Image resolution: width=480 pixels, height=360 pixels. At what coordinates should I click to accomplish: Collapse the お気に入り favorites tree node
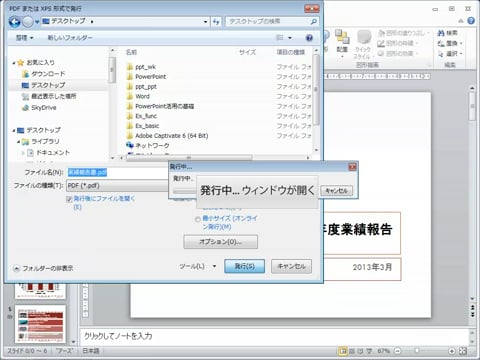[x=14, y=63]
